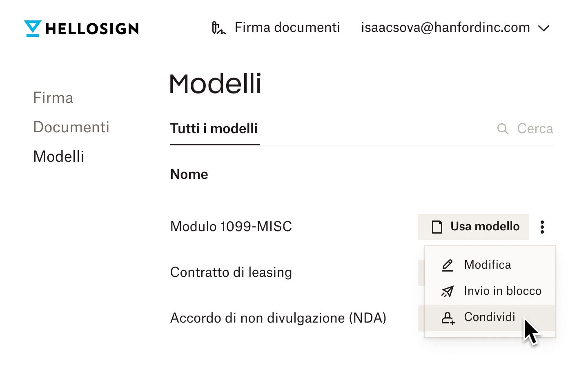Go to Firma in sidebar
The image size is (588, 392).
53,98
